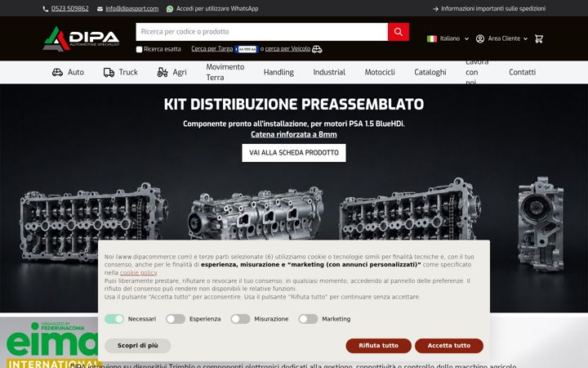Click the envelope icon beside the email address

(100, 9)
